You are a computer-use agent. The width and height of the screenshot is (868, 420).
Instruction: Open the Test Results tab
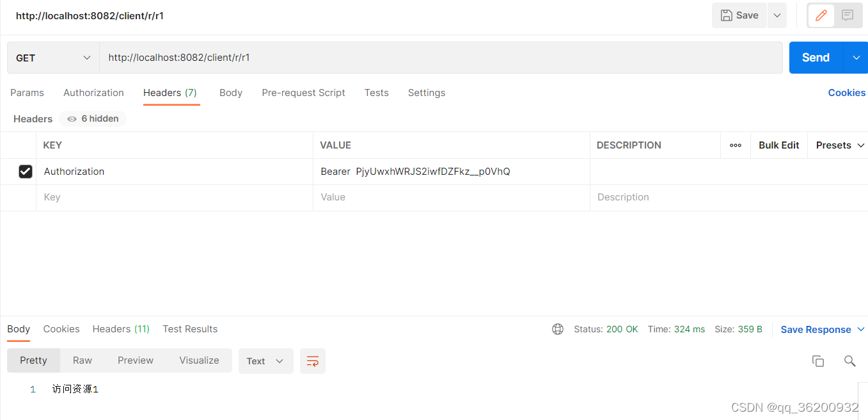point(190,329)
